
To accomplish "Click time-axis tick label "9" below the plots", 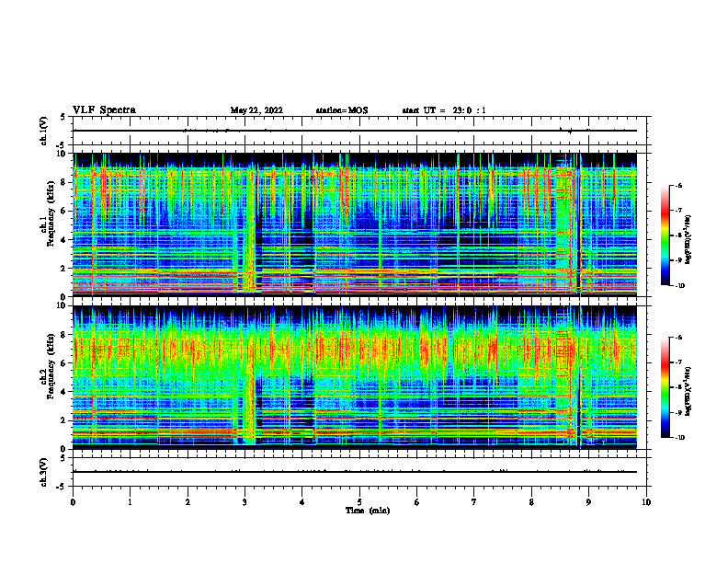I will point(588,502).
